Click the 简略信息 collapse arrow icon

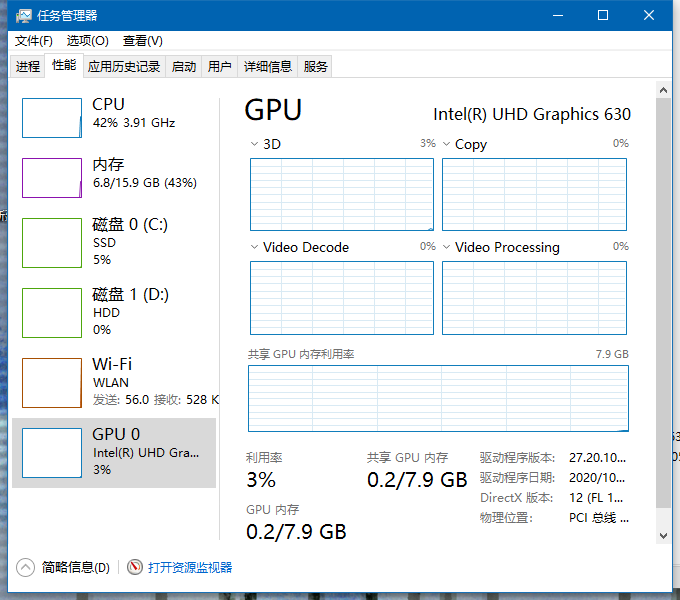click(26, 567)
